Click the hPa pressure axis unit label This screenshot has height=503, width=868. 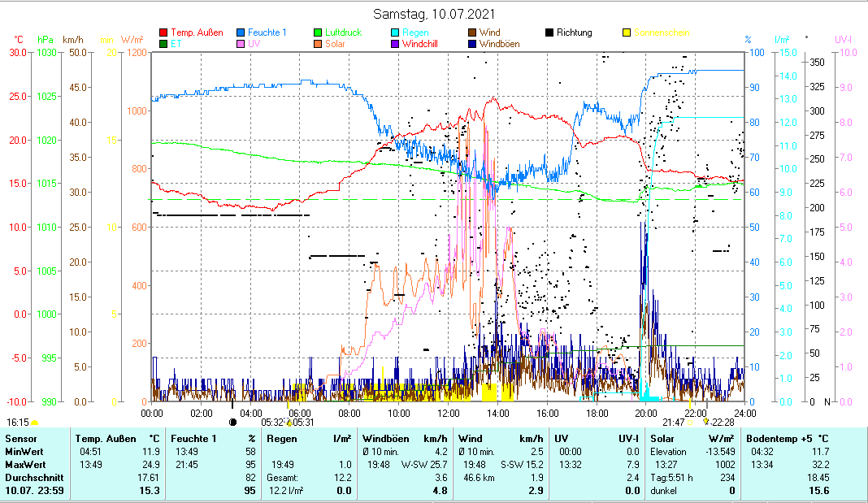(46, 40)
